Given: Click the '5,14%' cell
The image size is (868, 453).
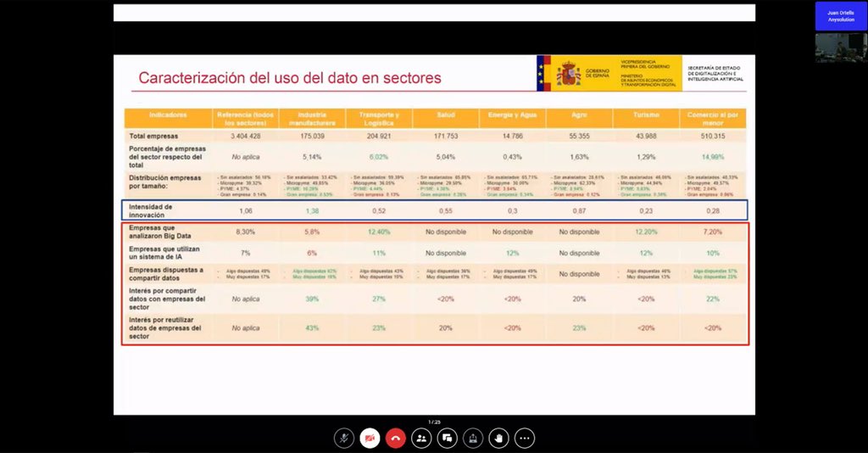Looking at the screenshot, I should tap(312, 157).
